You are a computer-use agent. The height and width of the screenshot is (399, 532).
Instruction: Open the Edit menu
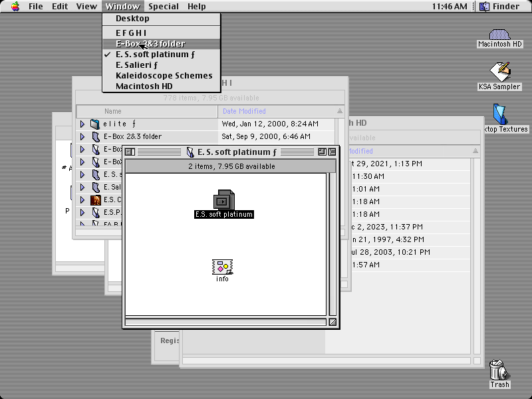click(60, 6)
